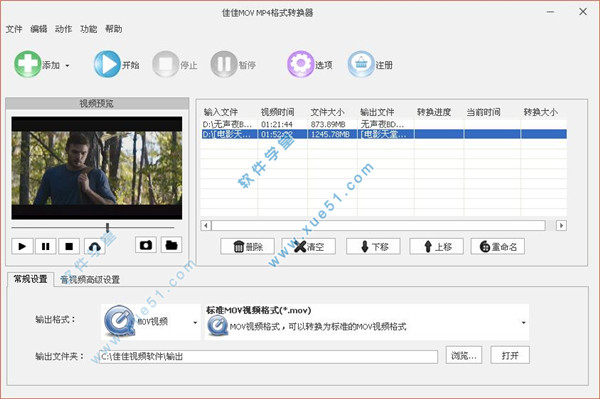Click the 打开 open folder button
600x399 pixels.
click(x=510, y=355)
